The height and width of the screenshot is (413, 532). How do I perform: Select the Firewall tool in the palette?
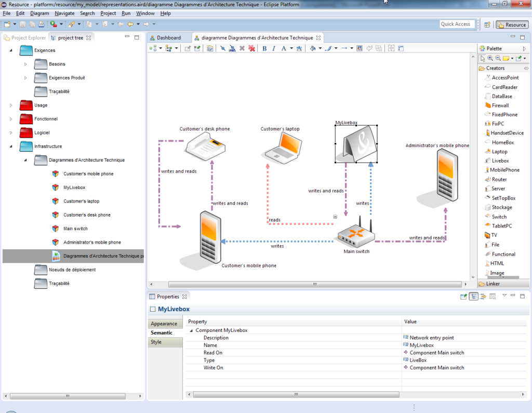(x=500, y=105)
